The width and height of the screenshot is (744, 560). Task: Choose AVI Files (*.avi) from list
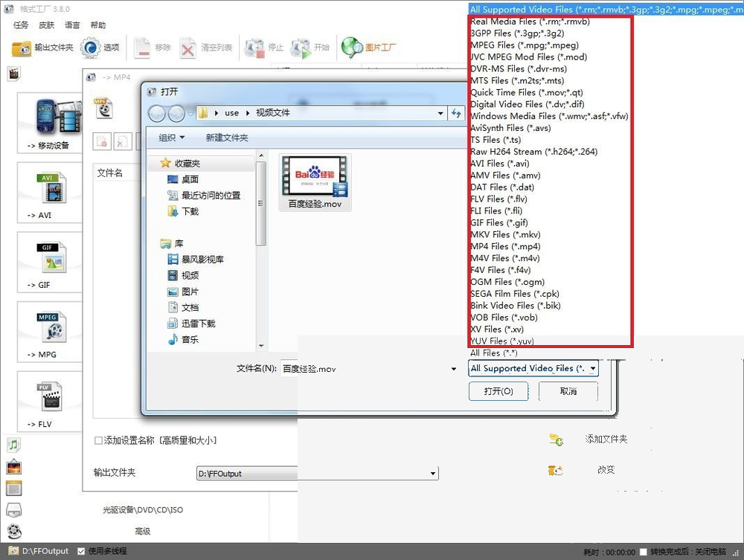(500, 164)
